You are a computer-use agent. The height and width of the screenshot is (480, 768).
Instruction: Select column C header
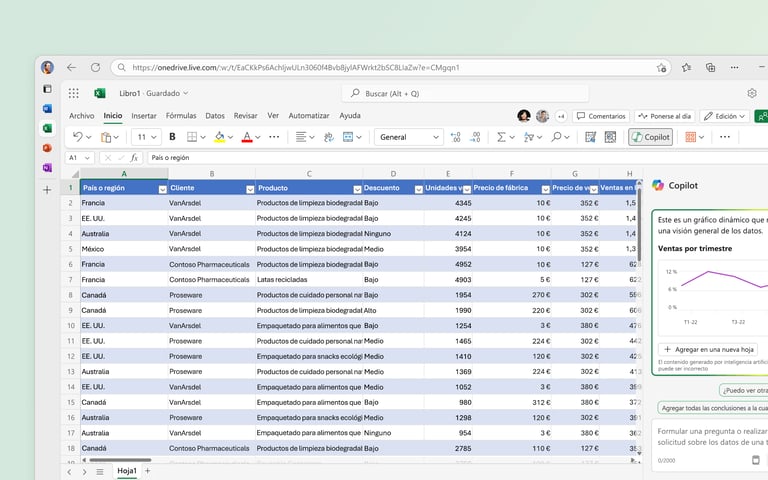pyautogui.click(x=309, y=173)
